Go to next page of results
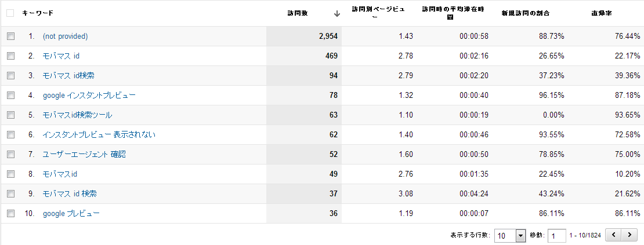The image size is (644, 245). 628,236
